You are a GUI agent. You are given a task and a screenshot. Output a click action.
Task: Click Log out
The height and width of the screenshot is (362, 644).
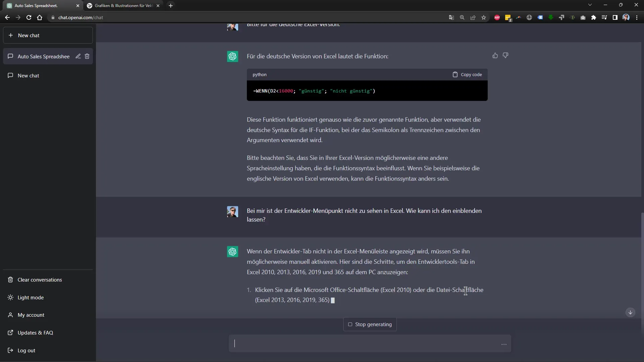point(48,350)
